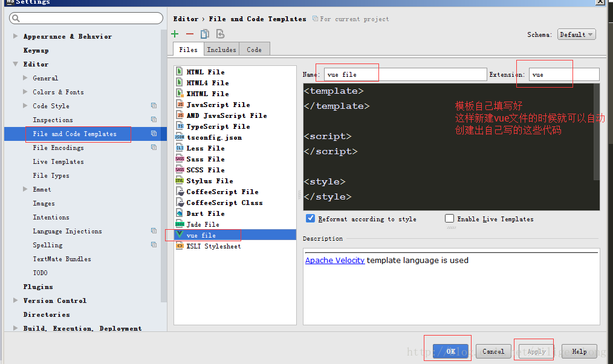Expand the Appearance & Behavior section

pyautogui.click(x=15, y=36)
